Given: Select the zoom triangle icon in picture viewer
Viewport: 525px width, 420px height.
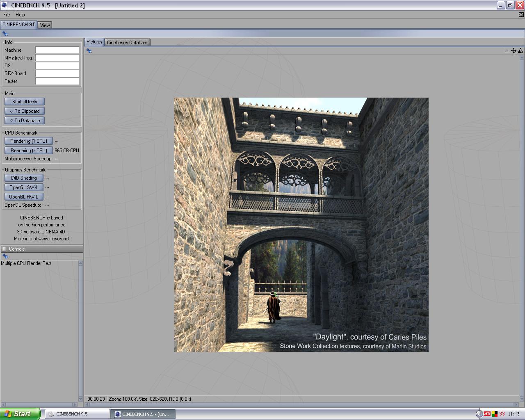Looking at the screenshot, I should 520,51.
